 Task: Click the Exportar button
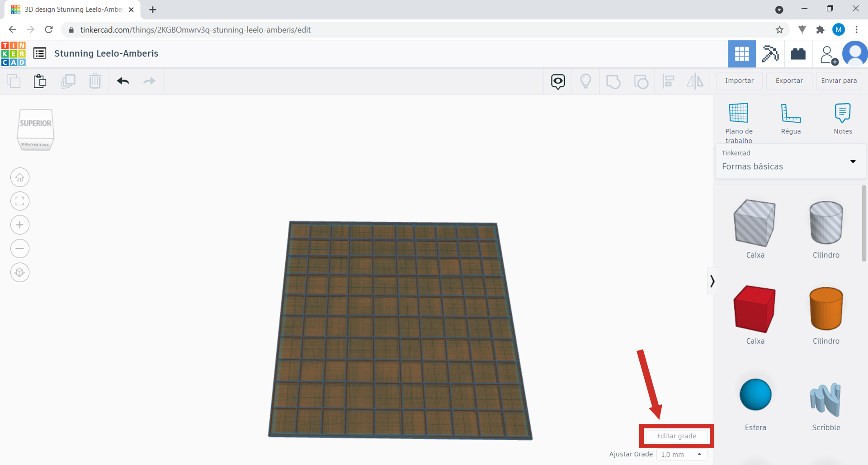coord(789,81)
